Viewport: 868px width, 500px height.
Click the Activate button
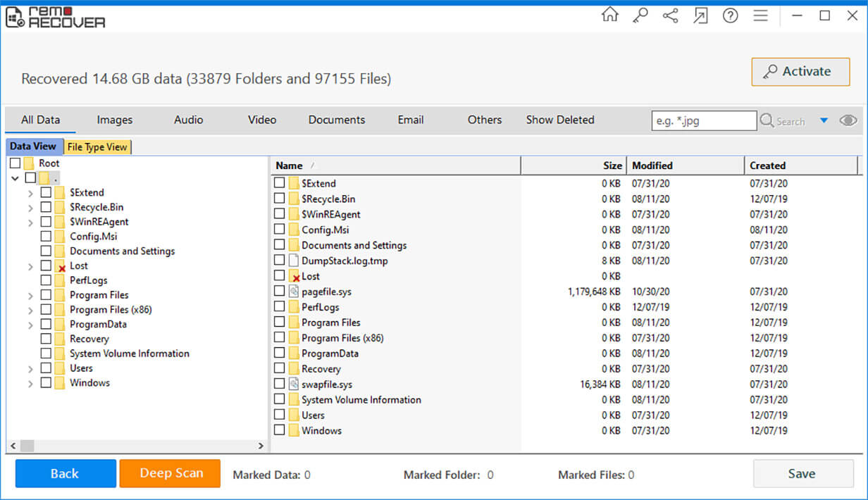[x=800, y=72]
